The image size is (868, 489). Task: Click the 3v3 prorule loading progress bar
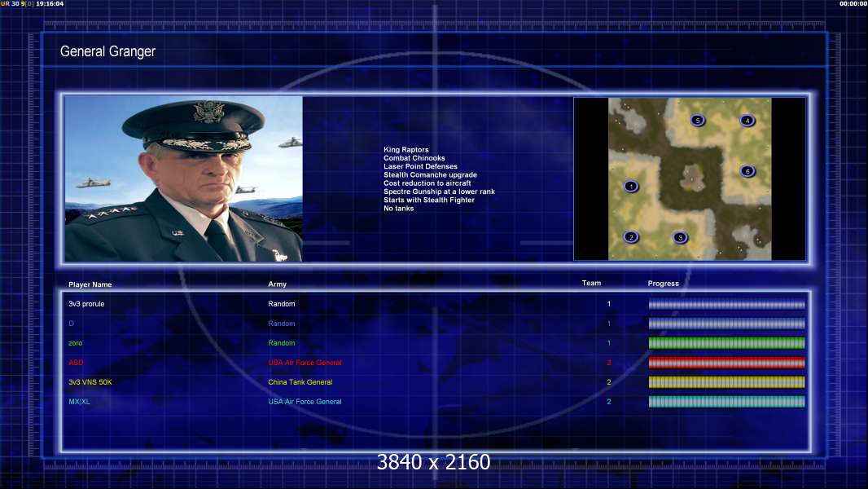coord(727,304)
